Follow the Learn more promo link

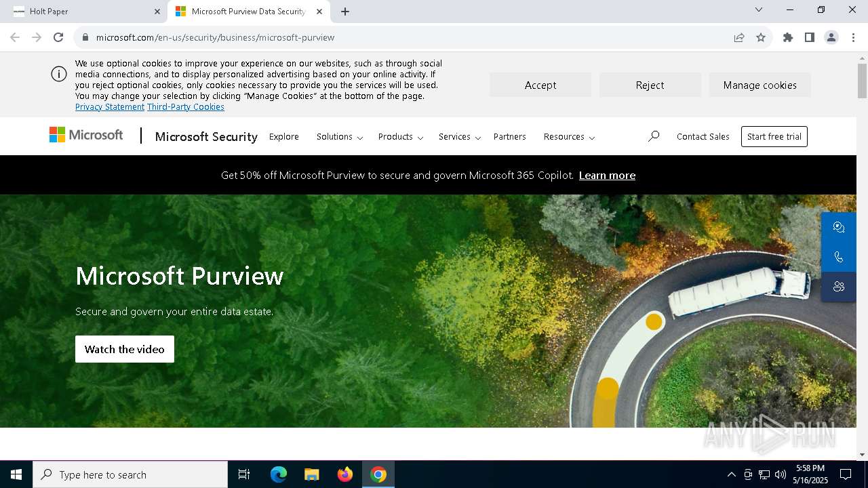point(607,175)
